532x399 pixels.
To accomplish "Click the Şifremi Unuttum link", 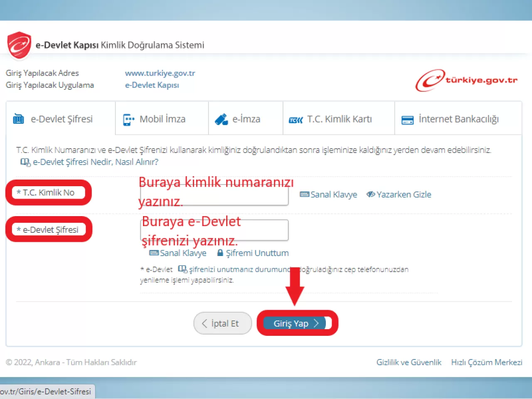I will [x=258, y=253].
